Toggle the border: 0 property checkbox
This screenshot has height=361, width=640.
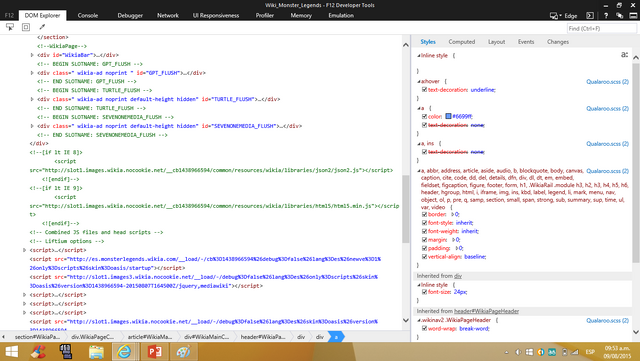point(424,214)
